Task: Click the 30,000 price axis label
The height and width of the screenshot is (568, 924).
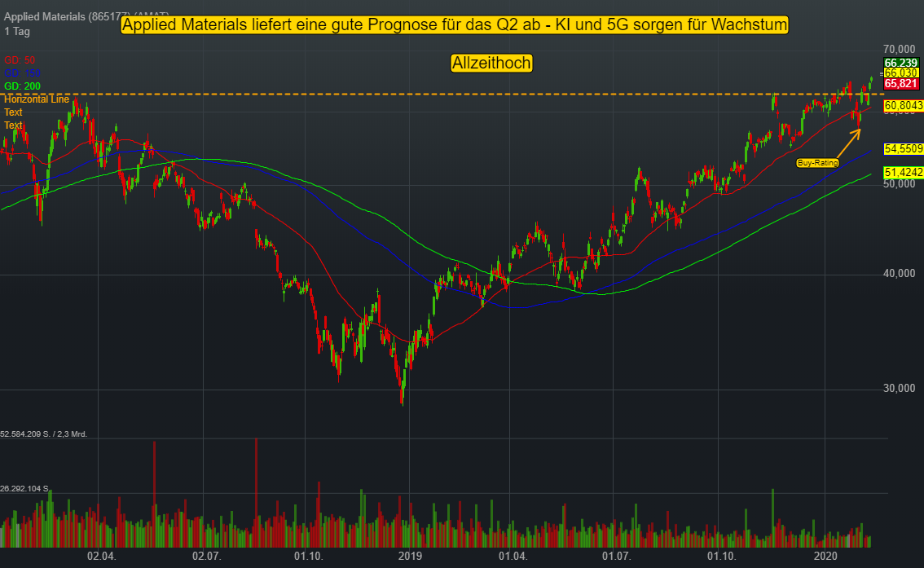Action: (900, 388)
